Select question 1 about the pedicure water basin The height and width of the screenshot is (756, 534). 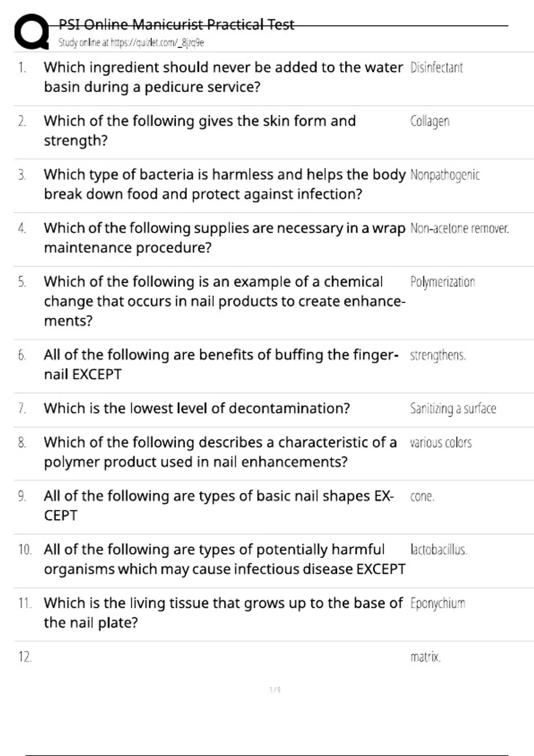(223, 77)
